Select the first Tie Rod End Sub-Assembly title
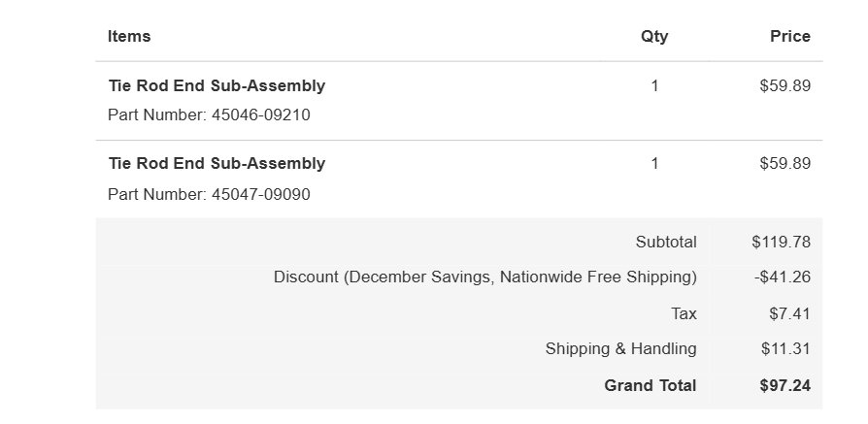The width and height of the screenshot is (868, 424). (217, 85)
